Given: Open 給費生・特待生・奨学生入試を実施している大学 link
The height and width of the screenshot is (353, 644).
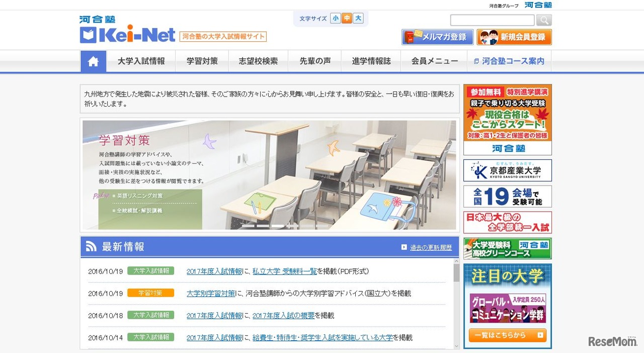Looking at the screenshot, I should tap(323, 337).
